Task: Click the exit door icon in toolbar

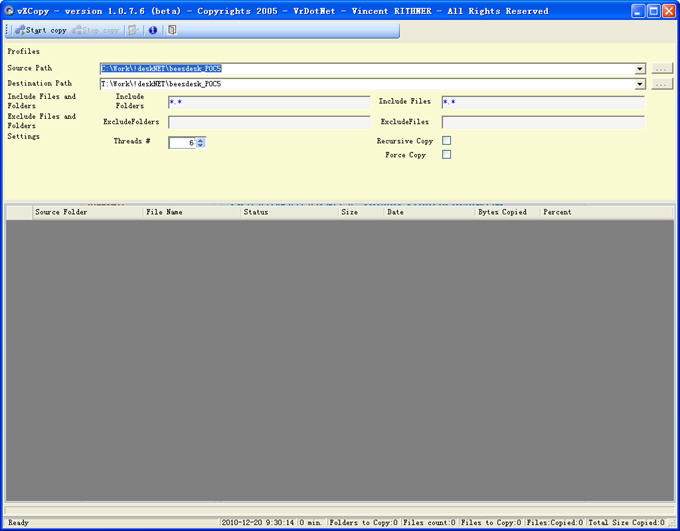Action: (x=172, y=30)
